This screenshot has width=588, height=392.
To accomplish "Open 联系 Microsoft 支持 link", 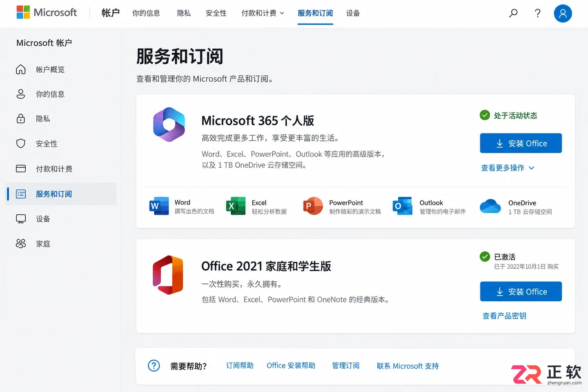I will pyautogui.click(x=408, y=366).
